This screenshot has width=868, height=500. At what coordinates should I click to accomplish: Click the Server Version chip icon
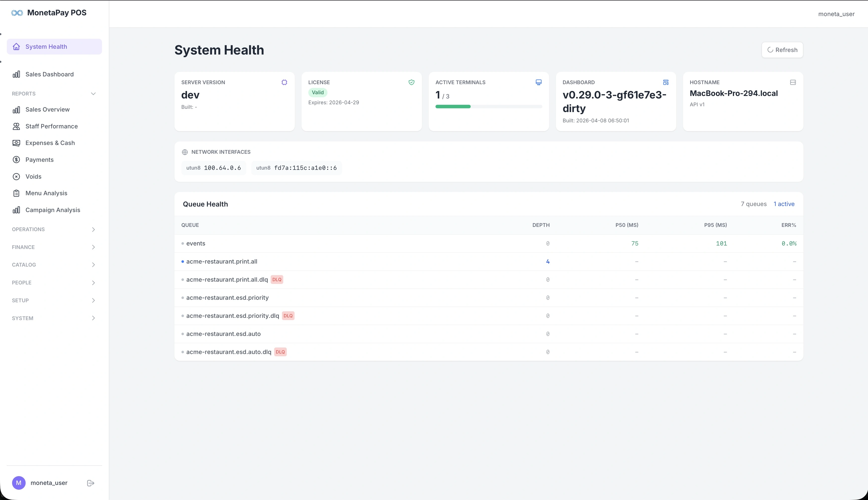[x=284, y=82]
